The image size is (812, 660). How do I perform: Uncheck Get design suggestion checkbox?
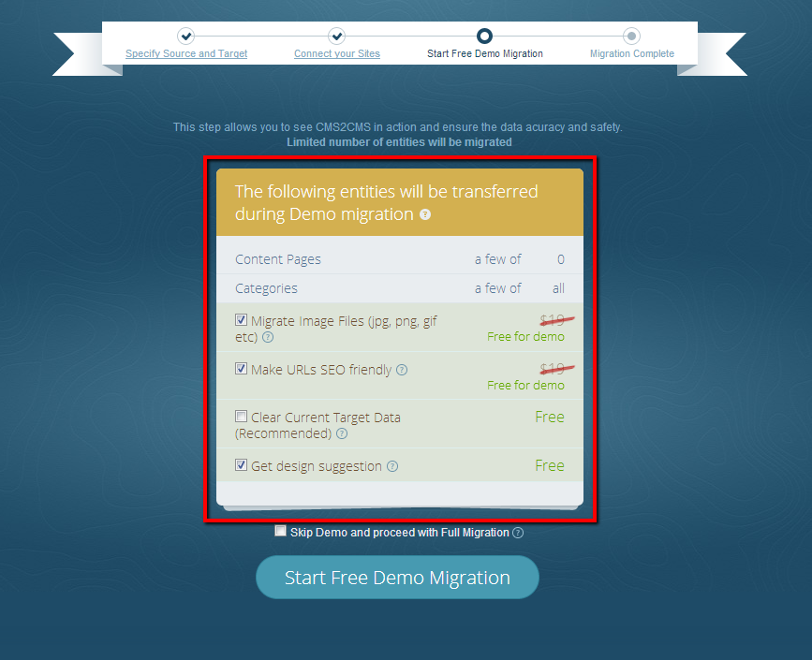point(241,465)
